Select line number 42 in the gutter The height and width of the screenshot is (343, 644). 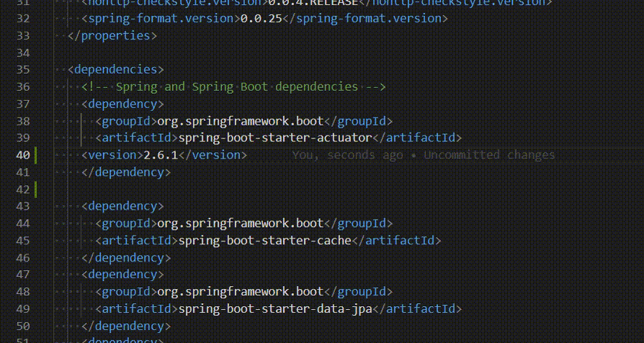(23, 190)
